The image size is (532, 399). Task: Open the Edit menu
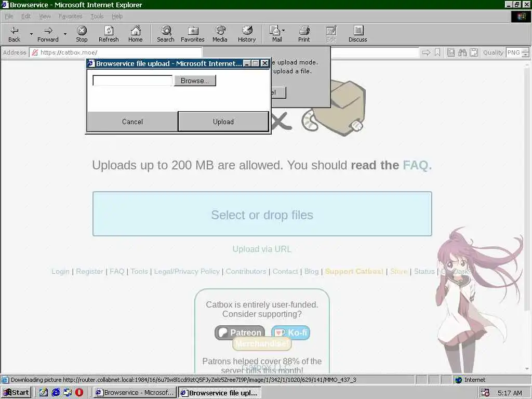26,16
